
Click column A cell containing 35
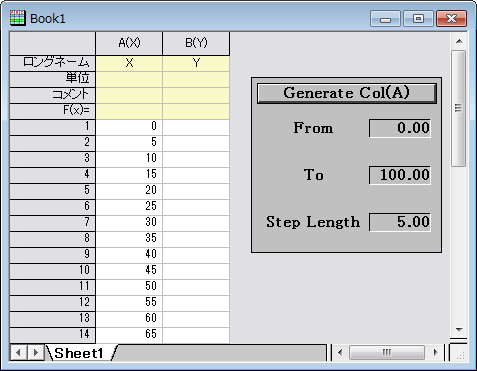129,239
